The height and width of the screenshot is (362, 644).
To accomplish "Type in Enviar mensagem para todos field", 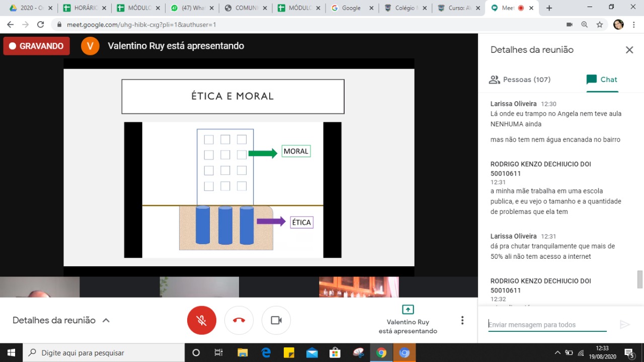I will 547,325.
